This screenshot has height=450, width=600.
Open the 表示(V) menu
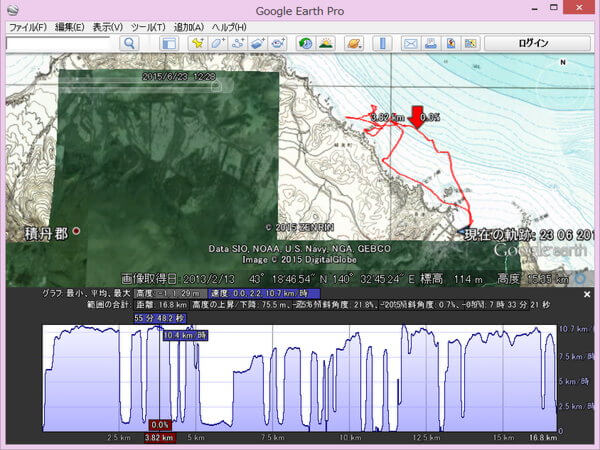click(x=108, y=27)
